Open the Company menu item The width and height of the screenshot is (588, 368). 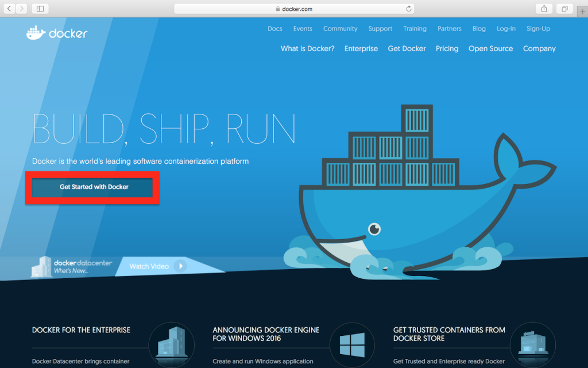539,48
